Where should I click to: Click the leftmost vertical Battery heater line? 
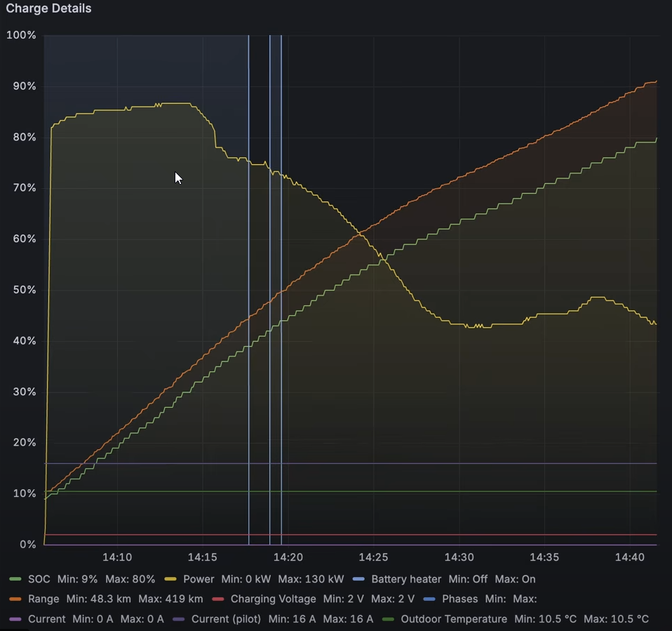click(x=248, y=281)
